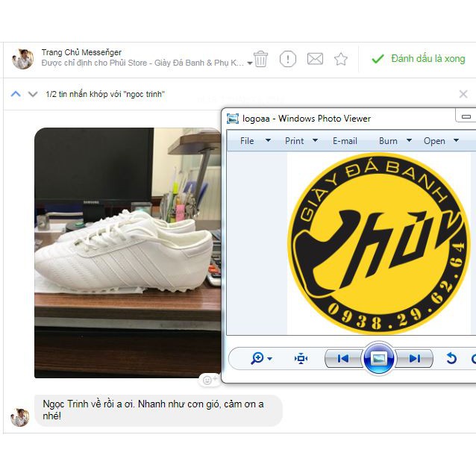The height and width of the screenshot is (476, 476).
Task: Go to previous photo in viewer
Action: tap(342, 359)
